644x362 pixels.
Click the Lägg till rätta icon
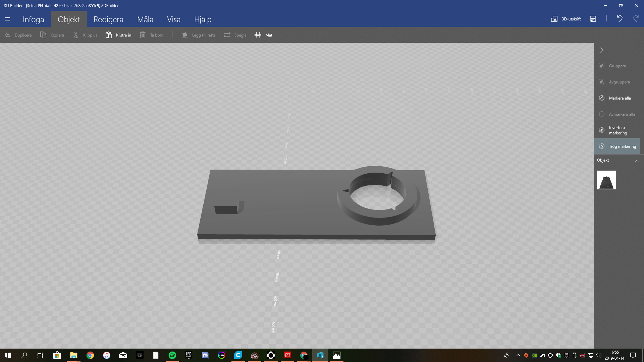[184, 35]
